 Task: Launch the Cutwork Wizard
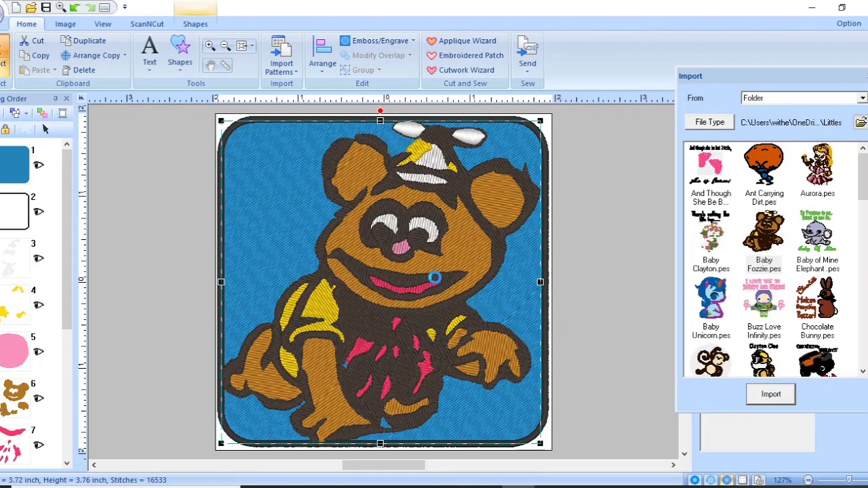click(x=460, y=70)
